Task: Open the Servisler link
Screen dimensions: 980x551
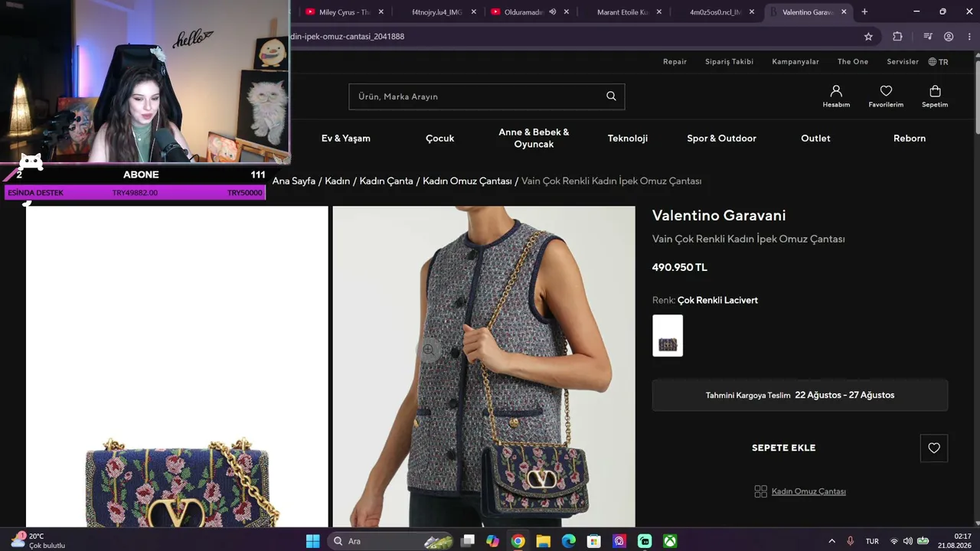Action: tap(903, 61)
